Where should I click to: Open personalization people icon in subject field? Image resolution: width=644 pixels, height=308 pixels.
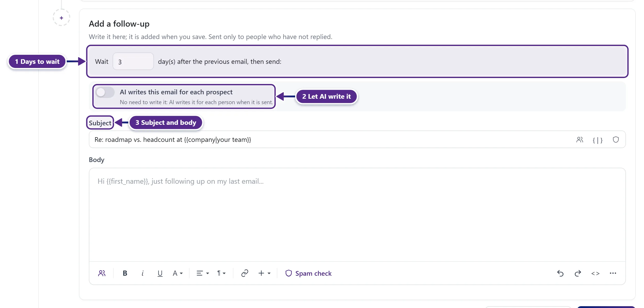pos(580,140)
